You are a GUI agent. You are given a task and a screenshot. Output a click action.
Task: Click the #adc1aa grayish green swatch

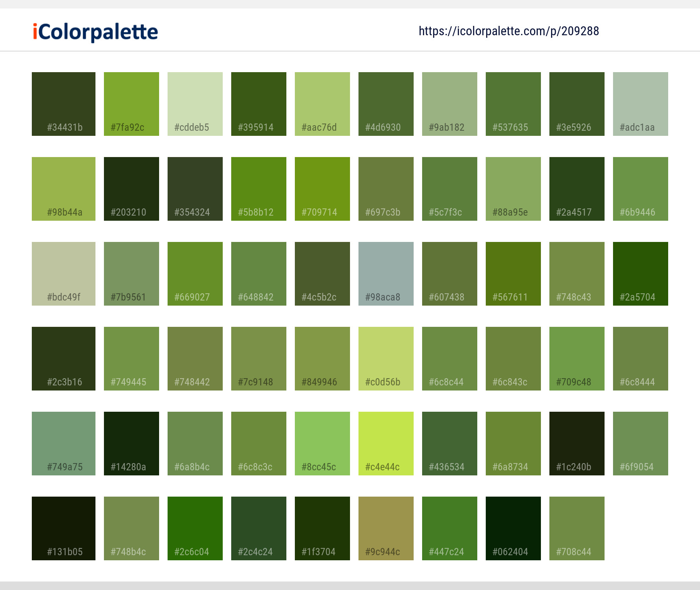click(641, 104)
